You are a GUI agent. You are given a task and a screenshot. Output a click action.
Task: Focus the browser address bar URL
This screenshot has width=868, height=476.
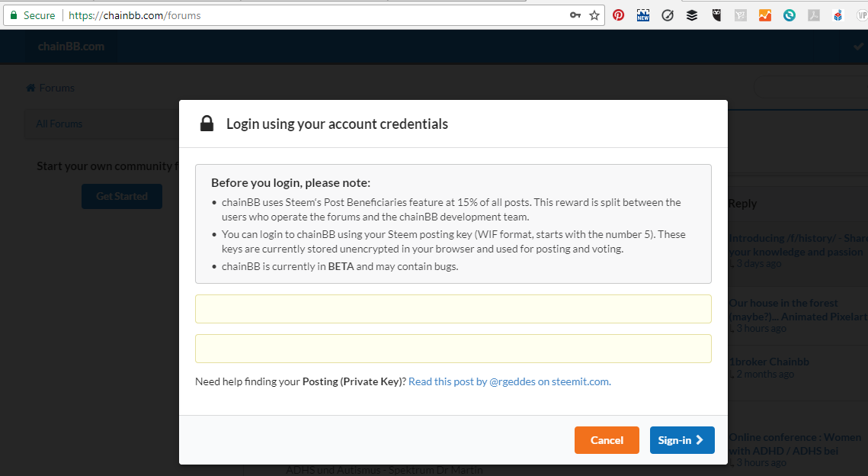pos(135,15)
